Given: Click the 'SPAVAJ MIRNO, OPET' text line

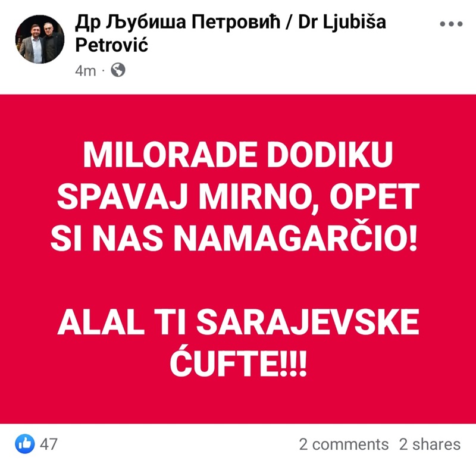Looking at the screenshot, I should click(x=238, y=197).
